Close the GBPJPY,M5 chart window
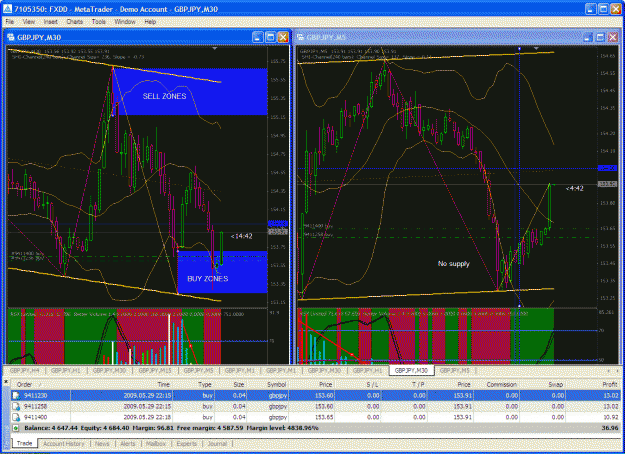Image resolution: width=625 pixels, height=454 pixels. [613, 37]
